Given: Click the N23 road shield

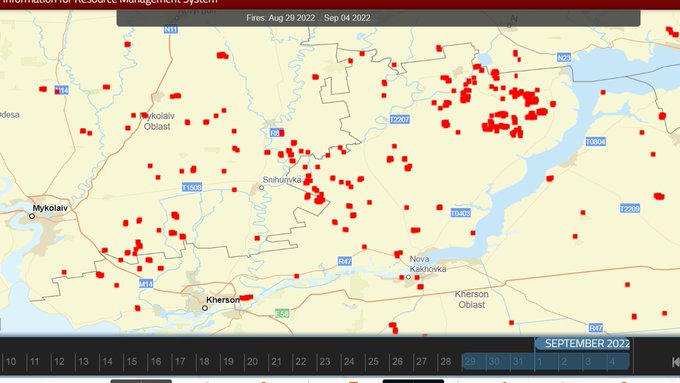Looking at the screenshot, I should tap(564, 58).
